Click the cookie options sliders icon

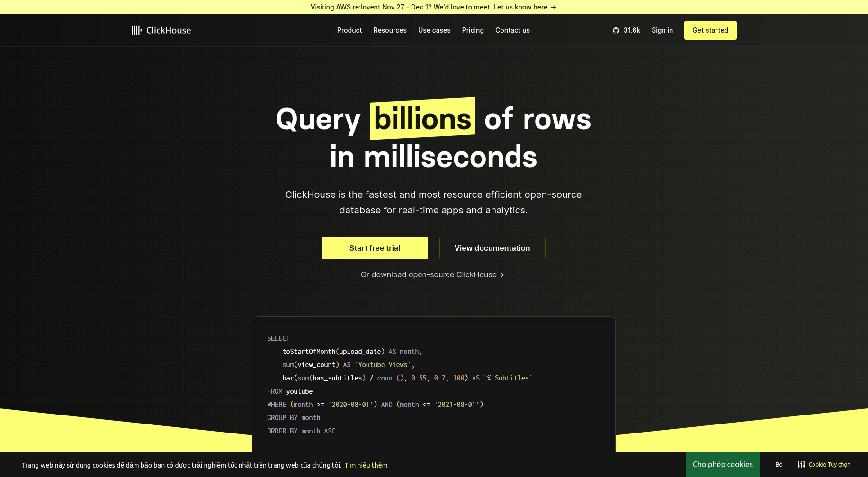click(x=801, y=465)
